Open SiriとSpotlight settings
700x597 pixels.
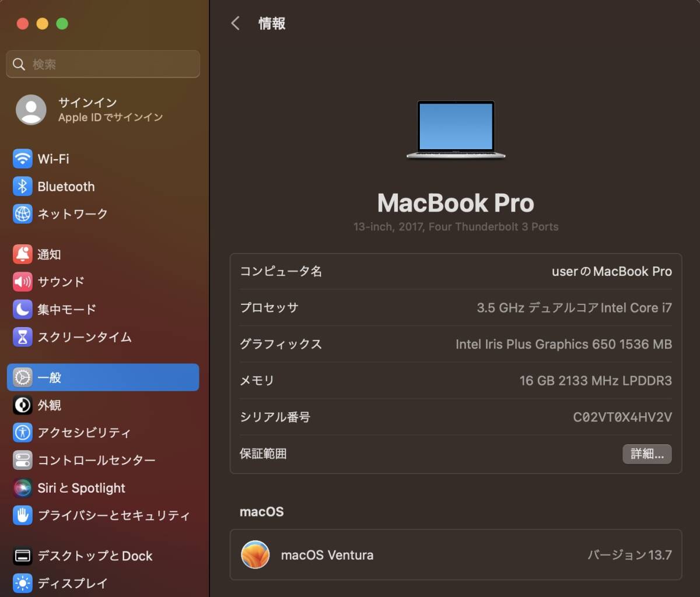tap(103, 488)
